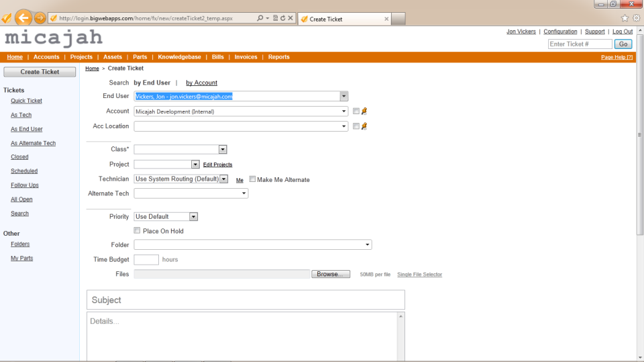This screenshot has width=644, height=362.
Task: Close the Create Ticket browser tab
Action: 386,19
